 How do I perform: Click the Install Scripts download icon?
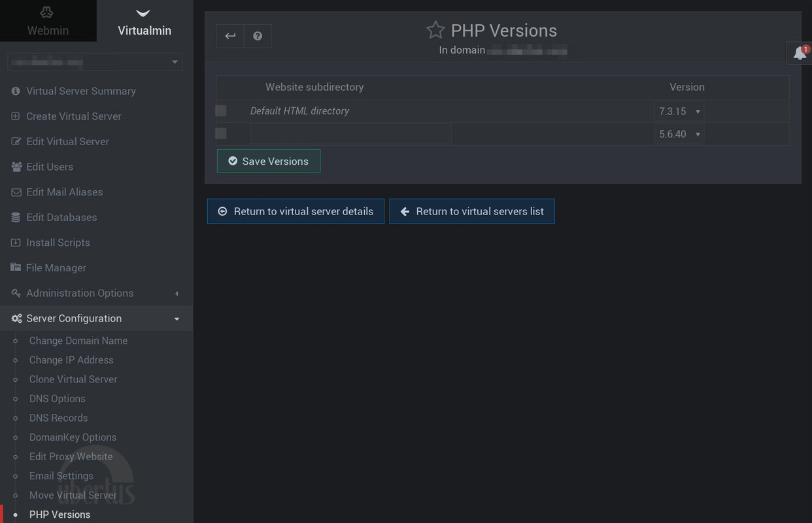[x=16, y=243]
